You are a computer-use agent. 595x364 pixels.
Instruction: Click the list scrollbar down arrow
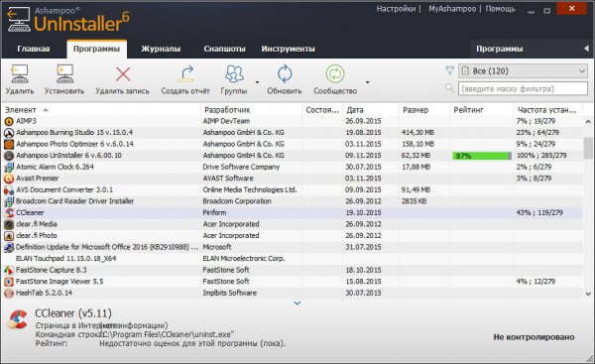pyautogui.click(x=588, y=294)
